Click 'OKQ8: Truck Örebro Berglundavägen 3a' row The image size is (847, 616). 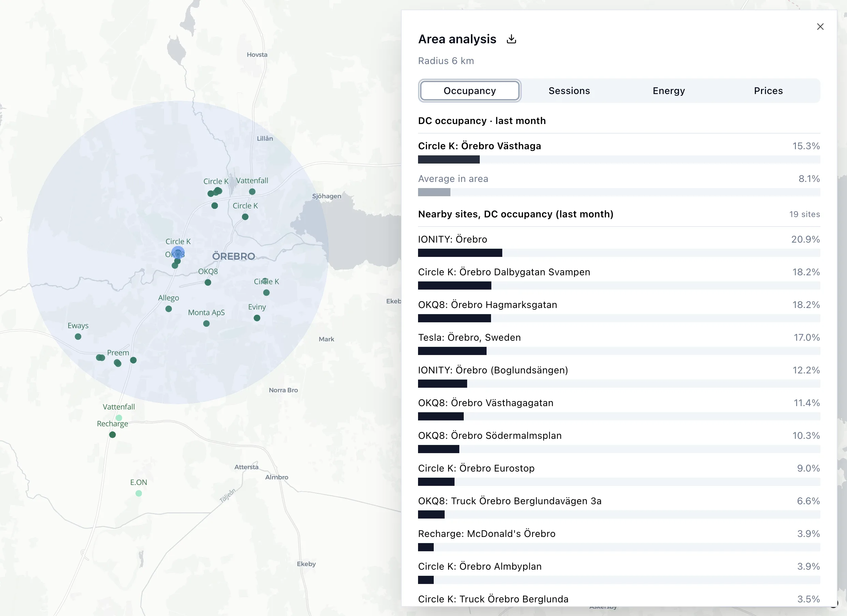tap(619, 507)
